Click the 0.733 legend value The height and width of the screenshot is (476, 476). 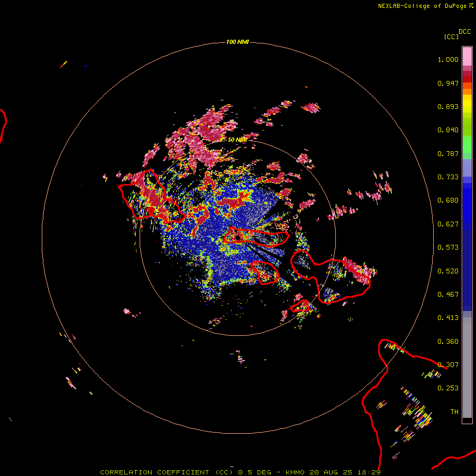448,177
